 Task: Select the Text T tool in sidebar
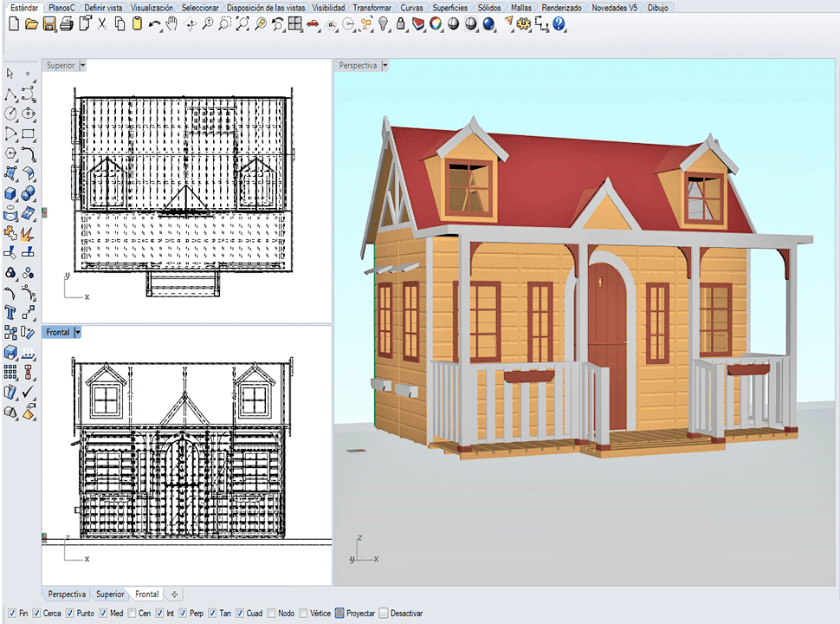point(10,312)
